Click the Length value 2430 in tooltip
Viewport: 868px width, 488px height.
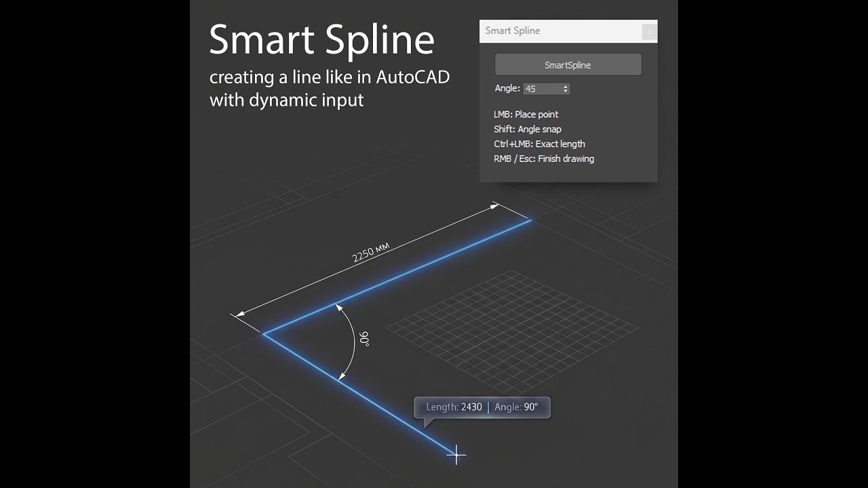[471, 407]
